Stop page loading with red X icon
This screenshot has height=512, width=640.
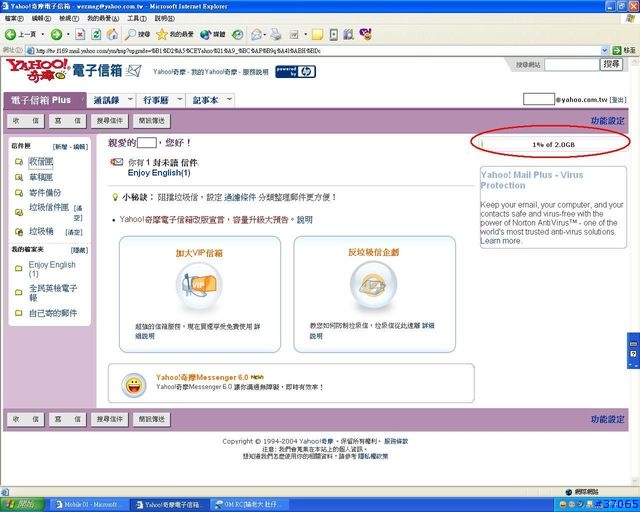[80, 34]
